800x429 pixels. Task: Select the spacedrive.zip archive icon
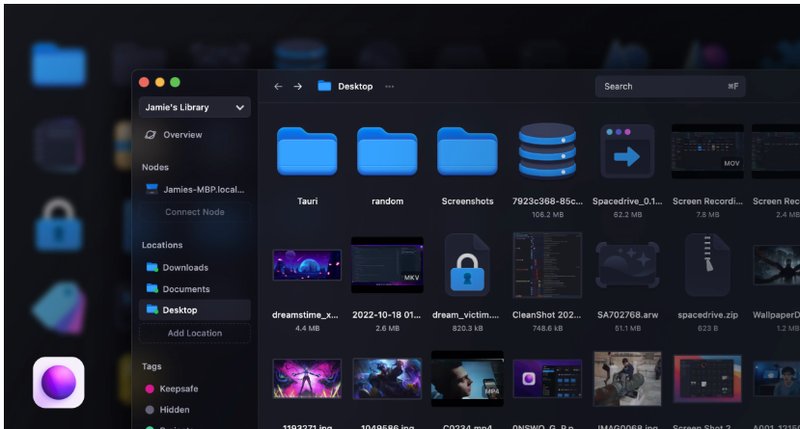coord(707,265)
